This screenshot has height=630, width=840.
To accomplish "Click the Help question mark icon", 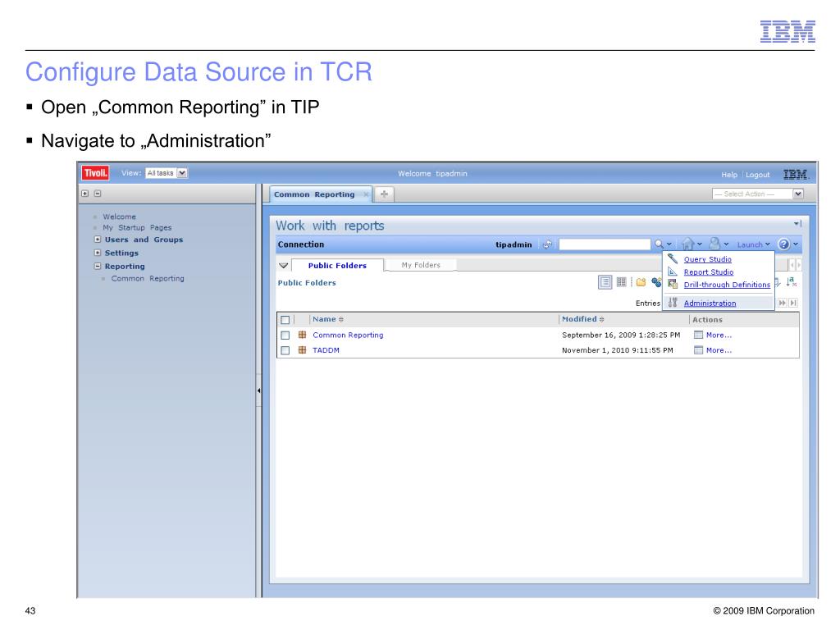I will click(783, 244).
